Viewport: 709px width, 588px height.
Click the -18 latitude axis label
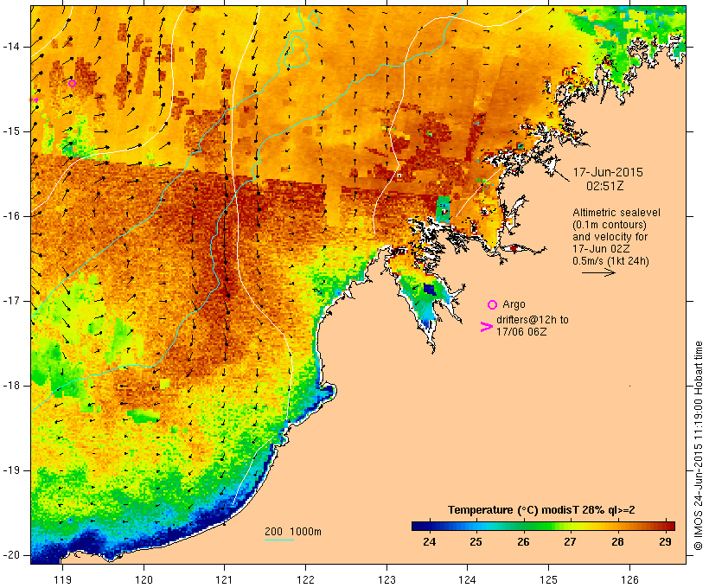pyautogui.click(x=10, y=386)
